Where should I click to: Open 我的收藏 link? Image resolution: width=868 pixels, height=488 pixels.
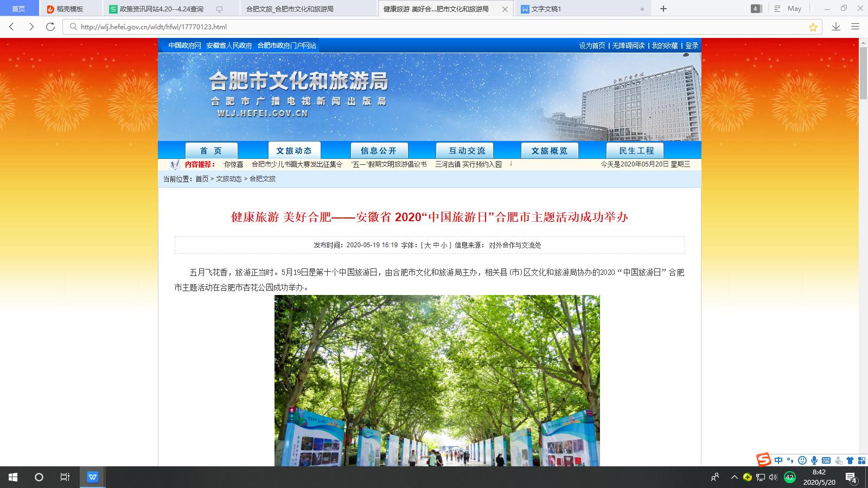(x=665, y=46)
